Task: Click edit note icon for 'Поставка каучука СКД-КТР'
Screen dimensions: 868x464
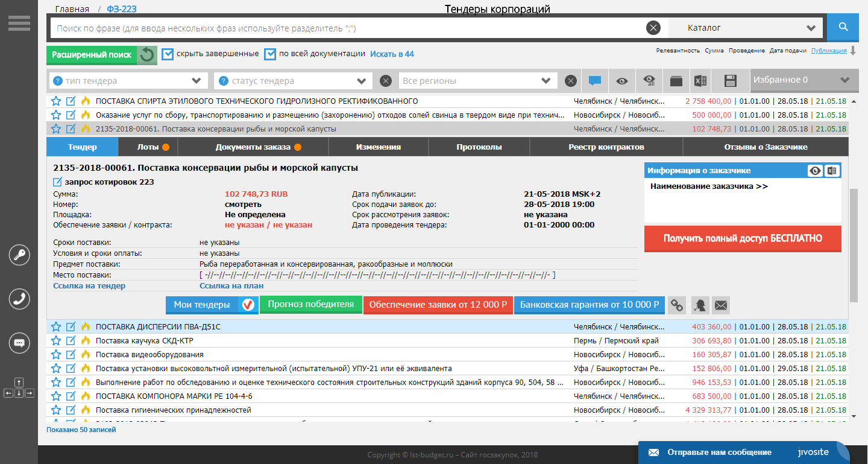Action: click(x=71, y=340)
